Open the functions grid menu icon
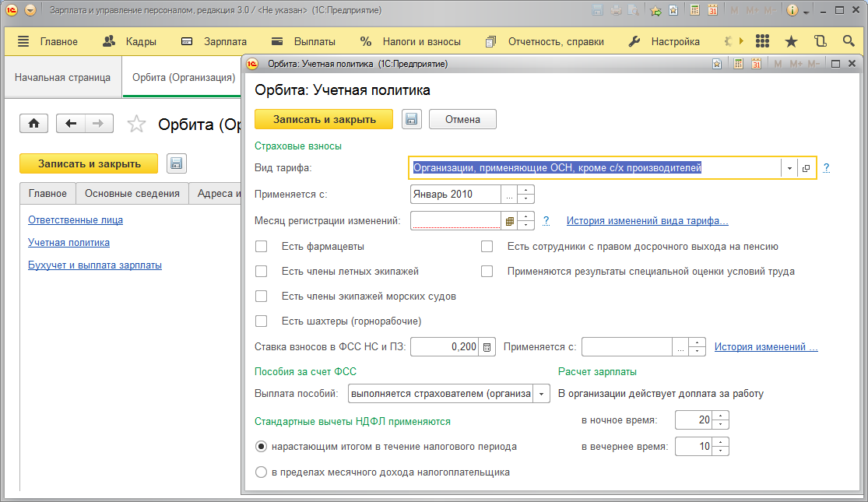This screenshot has height=502, width=868. (762, 41)
